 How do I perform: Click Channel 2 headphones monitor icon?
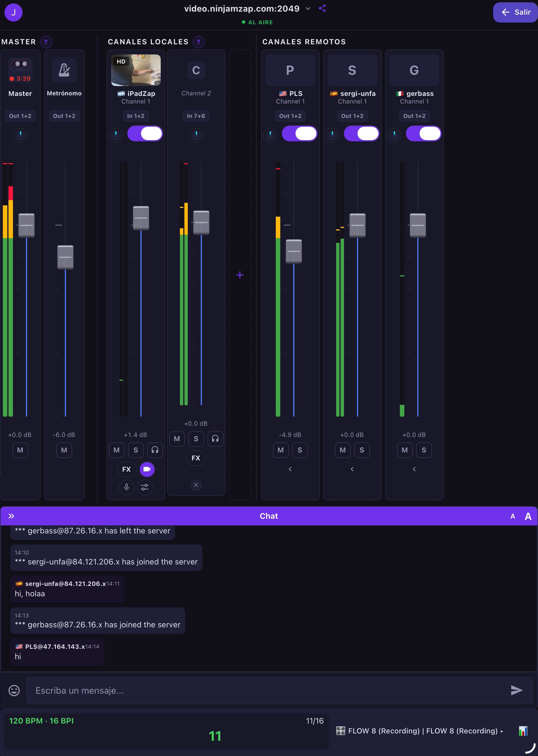tap(215, 439)
